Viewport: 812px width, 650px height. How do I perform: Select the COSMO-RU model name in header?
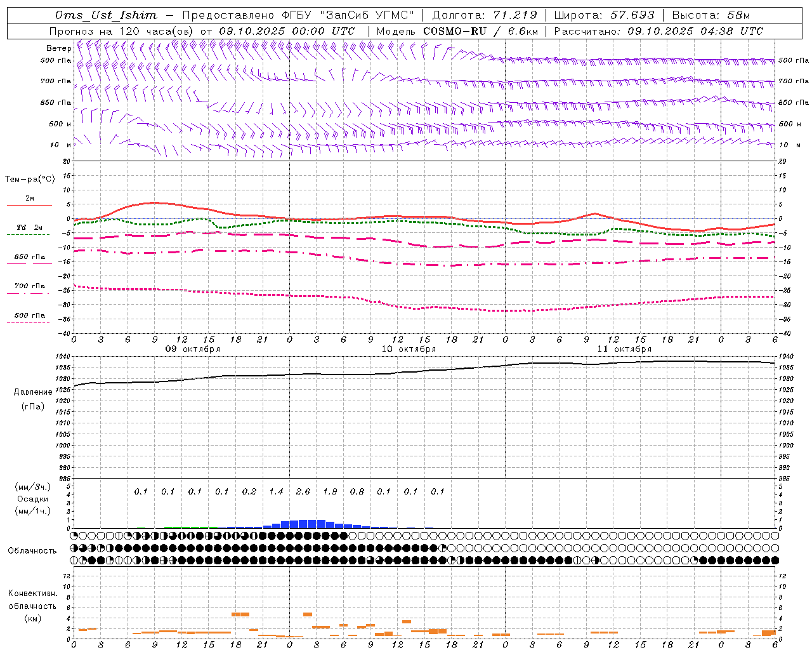(x=455, y=31)
